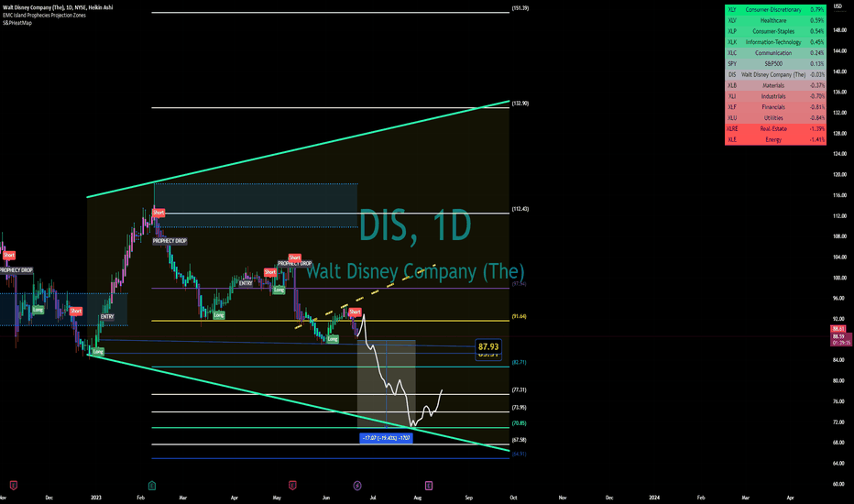Click the 87.93 price box
Screen dimensions: 854x504
(x=488, y=346)
